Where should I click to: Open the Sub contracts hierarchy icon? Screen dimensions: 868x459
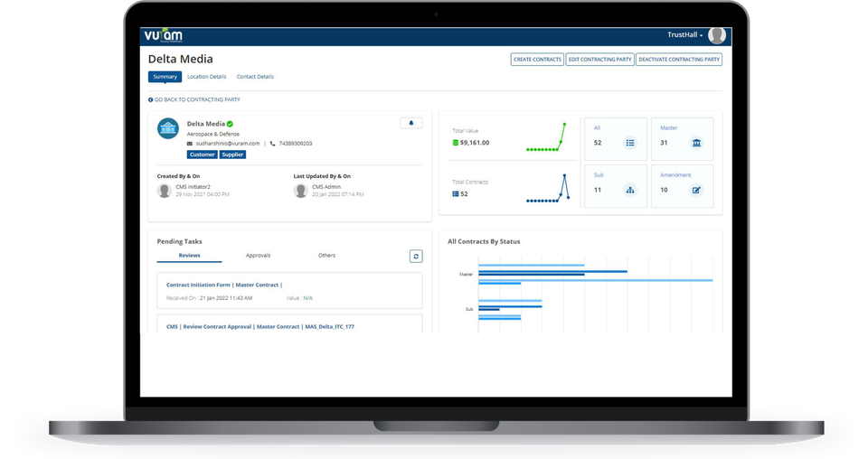[x=630, y=191]
